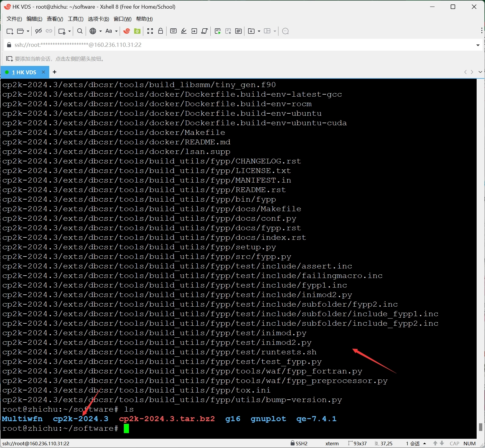Click the new tab group plus-folder icon

pos(252,31)
